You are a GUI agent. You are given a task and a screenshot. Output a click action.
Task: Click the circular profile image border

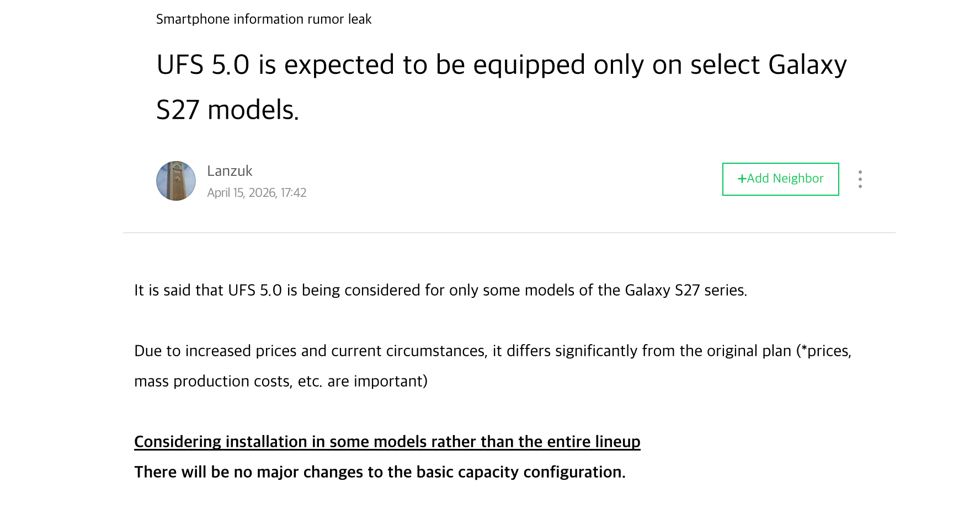pos(175,162)
